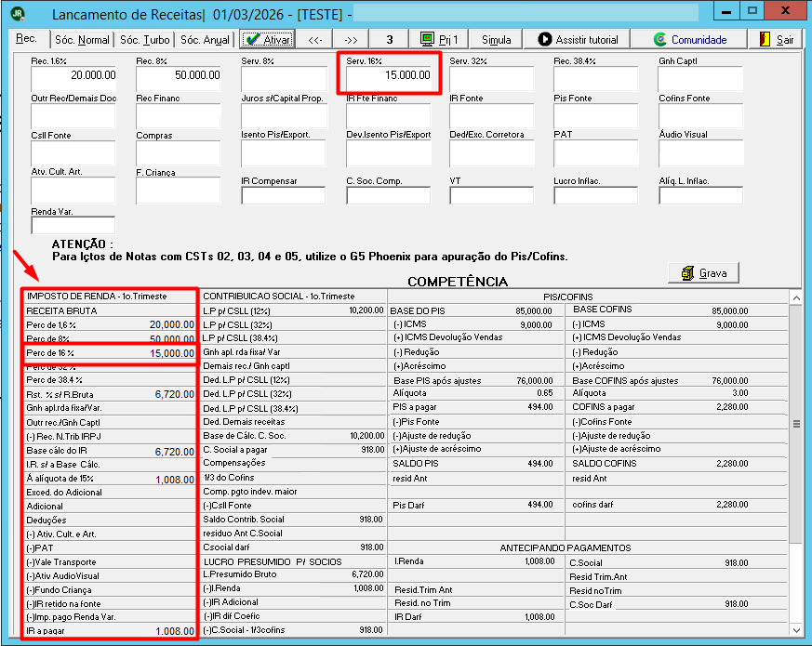
Task: Click the Gnh Captl input field
Action: [700, 79]
